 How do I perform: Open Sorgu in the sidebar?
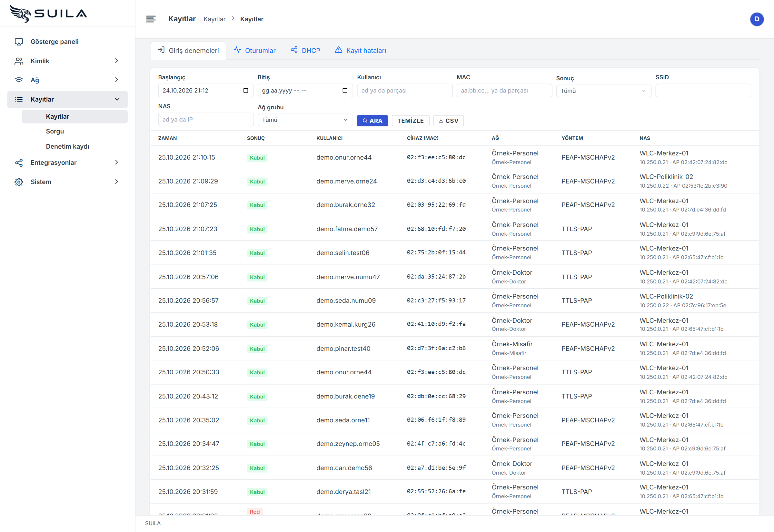(x=55, y=131)
